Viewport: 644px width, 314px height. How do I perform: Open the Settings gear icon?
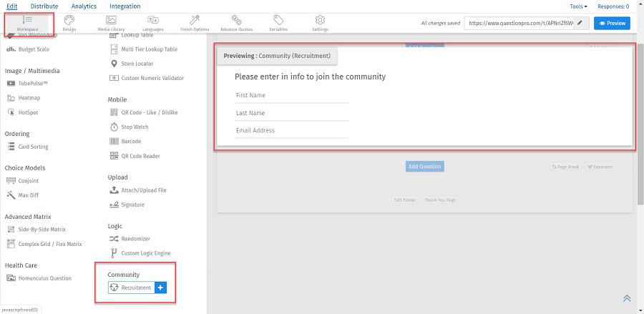pos(320,20)
